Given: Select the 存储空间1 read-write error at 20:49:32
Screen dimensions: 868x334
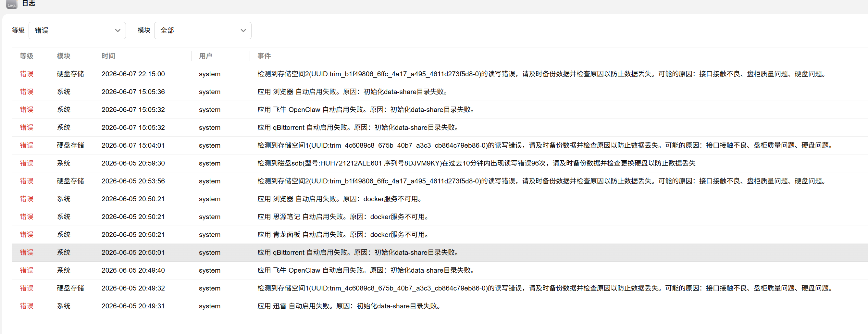Looking at the screenshot, I should coord(546,288).
